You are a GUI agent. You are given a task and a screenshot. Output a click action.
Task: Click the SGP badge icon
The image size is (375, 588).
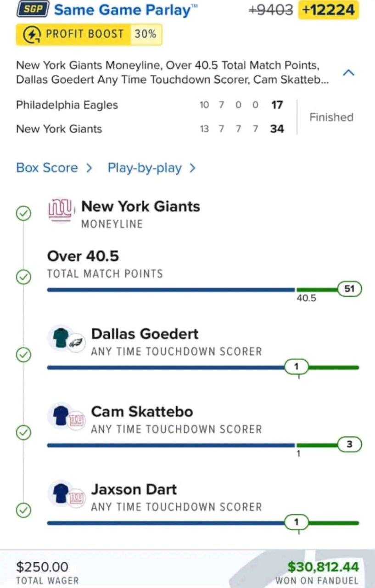(33, 9)
